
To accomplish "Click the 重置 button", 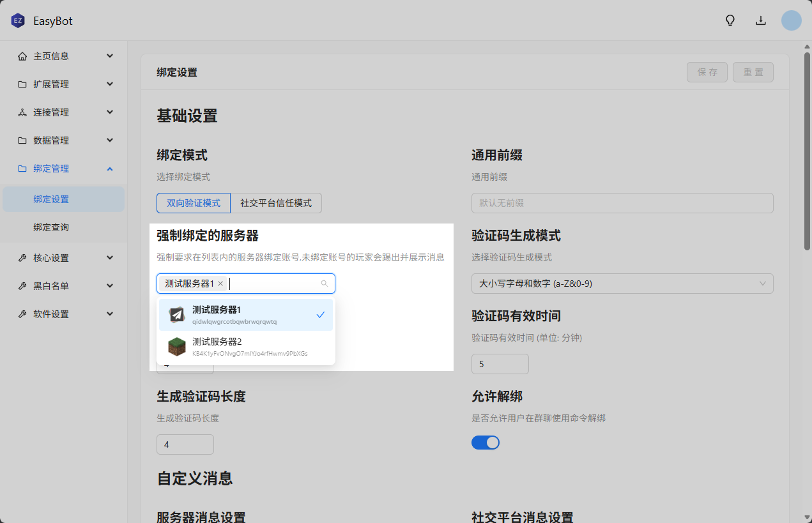I will click(753, 72).
